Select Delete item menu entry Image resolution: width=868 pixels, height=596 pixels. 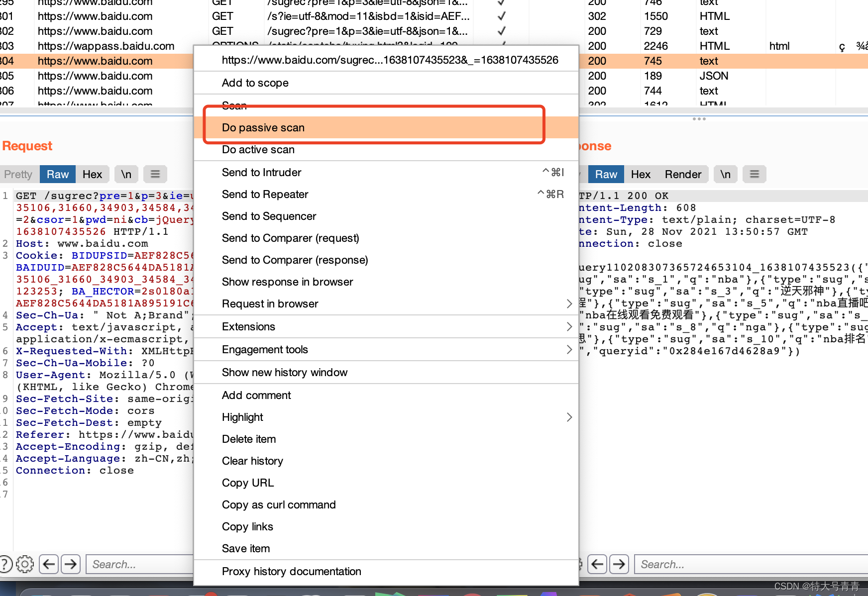coord(386,439)
